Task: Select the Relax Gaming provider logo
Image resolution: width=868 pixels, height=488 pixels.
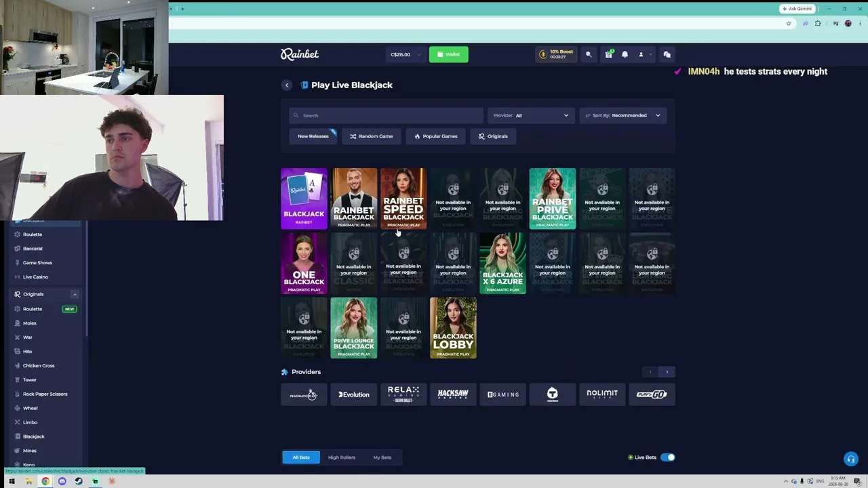Action: point(403,394)
